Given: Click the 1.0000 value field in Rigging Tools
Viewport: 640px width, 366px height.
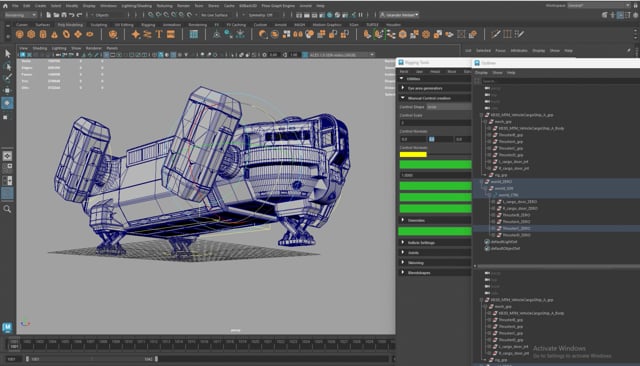Looking at the screenshot, I should pyautogui.click(x=436, y=175).
